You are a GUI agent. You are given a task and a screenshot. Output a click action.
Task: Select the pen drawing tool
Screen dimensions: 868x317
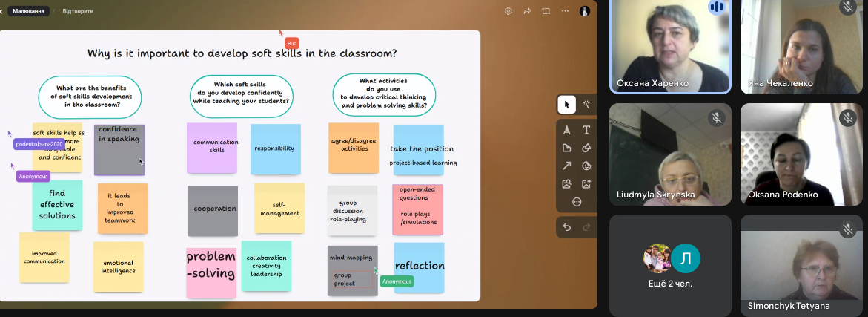(567, 130)
